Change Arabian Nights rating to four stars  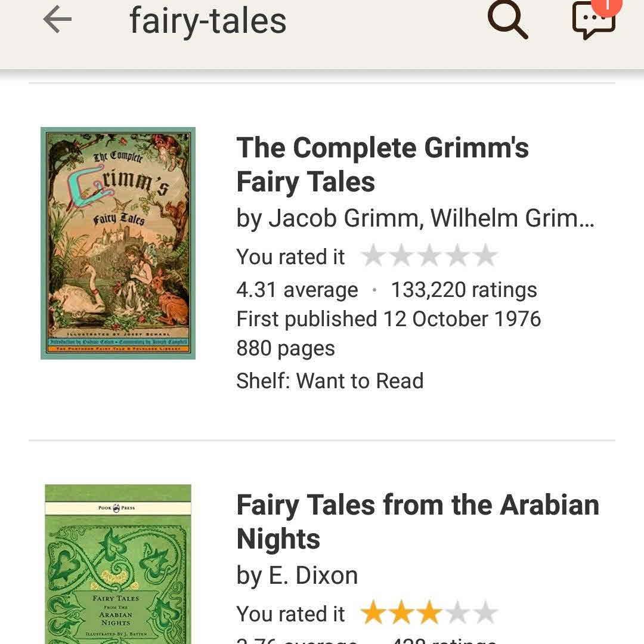tap(457, 612)
